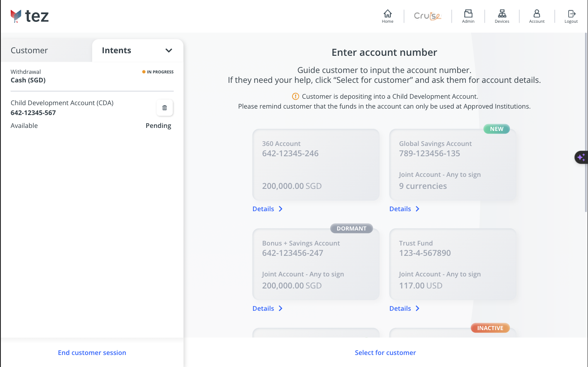Screen dimensions: 588x367
Task: Click Select for customer
Action: 385,353
